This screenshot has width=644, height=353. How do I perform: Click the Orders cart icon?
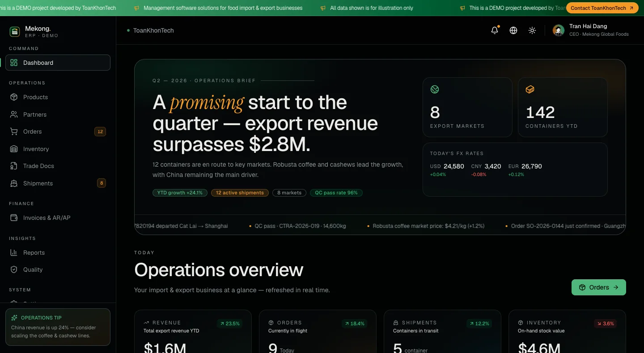14,131
